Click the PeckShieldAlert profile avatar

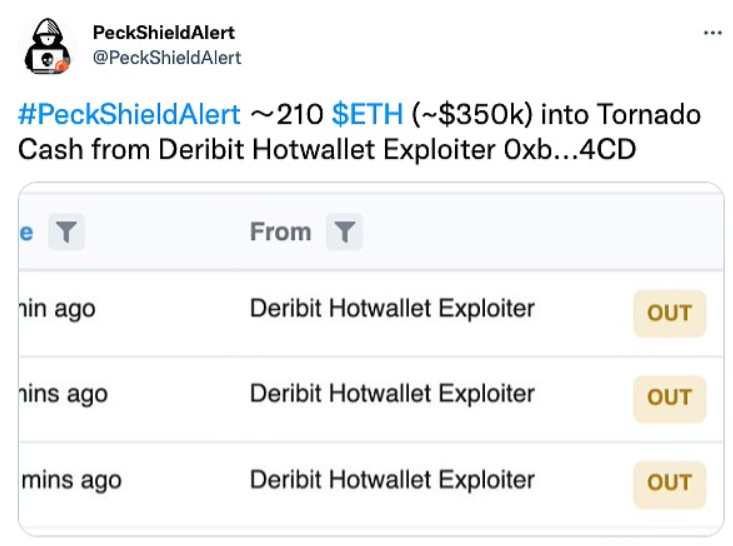pos(47,46)
